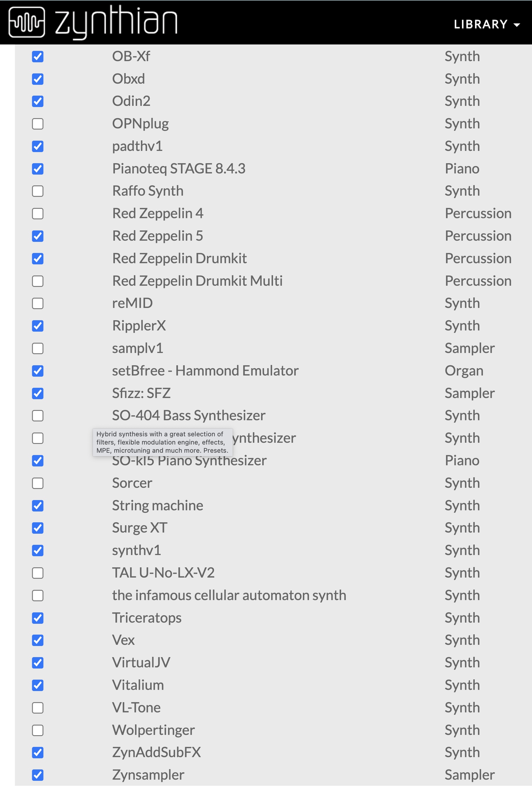This screenshot has height=789, width=532.
Task: Click the String machine engine name
Action: [158, 505]
